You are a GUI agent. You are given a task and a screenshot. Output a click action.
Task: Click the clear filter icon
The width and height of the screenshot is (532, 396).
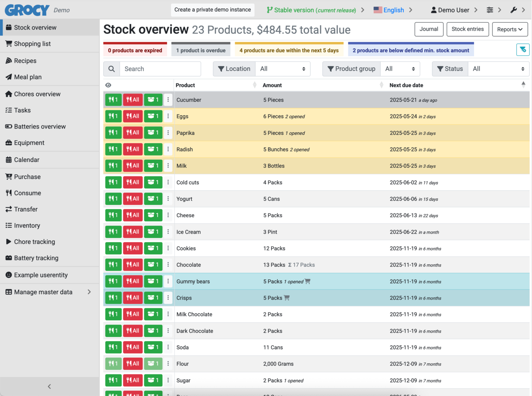pyautogui.click(x=522, y=49)
